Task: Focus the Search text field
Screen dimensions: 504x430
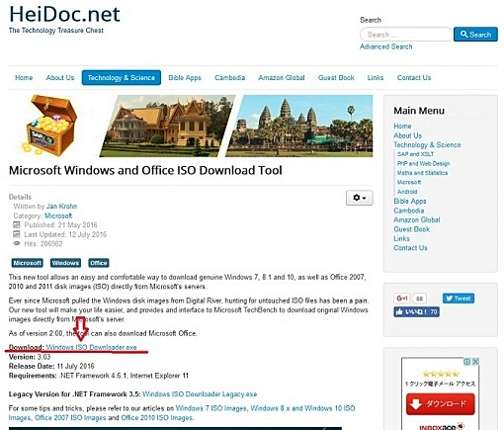Action: click(x=406, y=35)
